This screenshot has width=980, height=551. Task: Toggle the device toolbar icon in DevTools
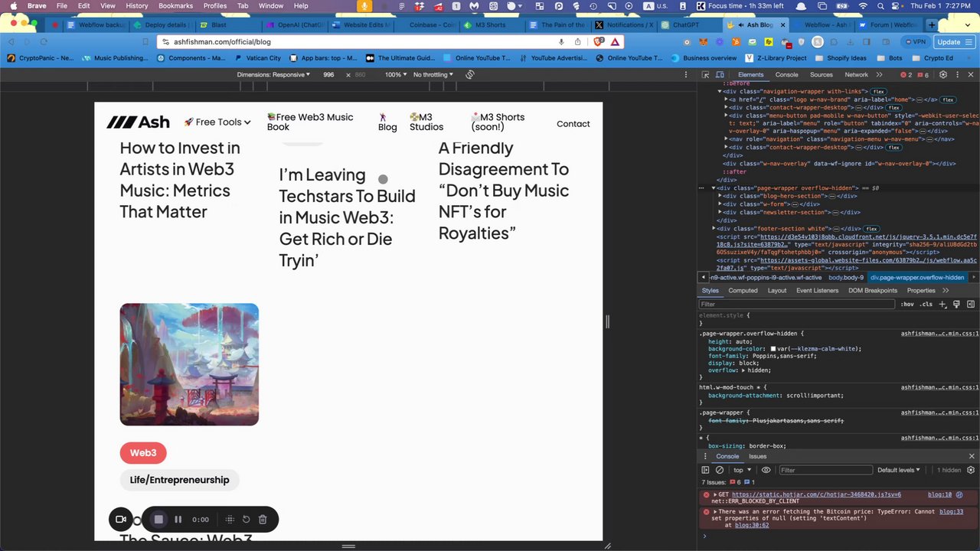click(721, 74)
